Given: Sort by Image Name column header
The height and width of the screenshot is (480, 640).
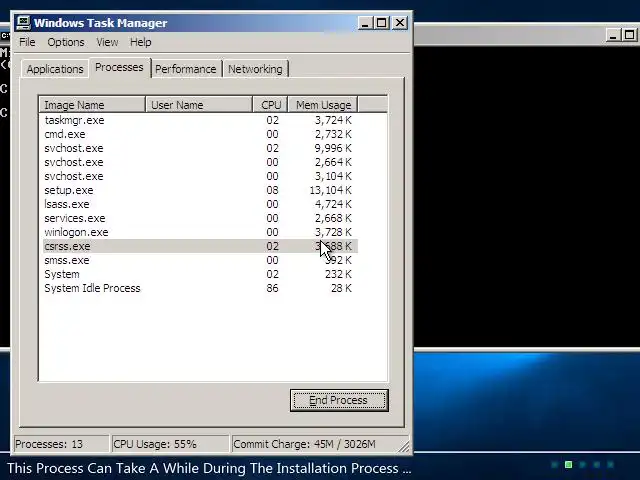Looking at the screenshot, I should 92,105.
